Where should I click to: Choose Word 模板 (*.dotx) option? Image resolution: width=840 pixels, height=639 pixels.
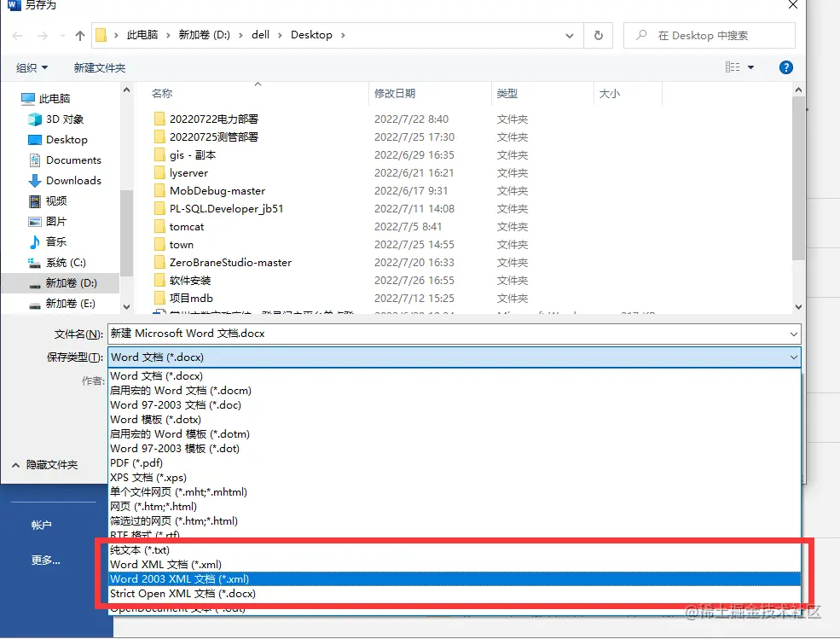455,419
